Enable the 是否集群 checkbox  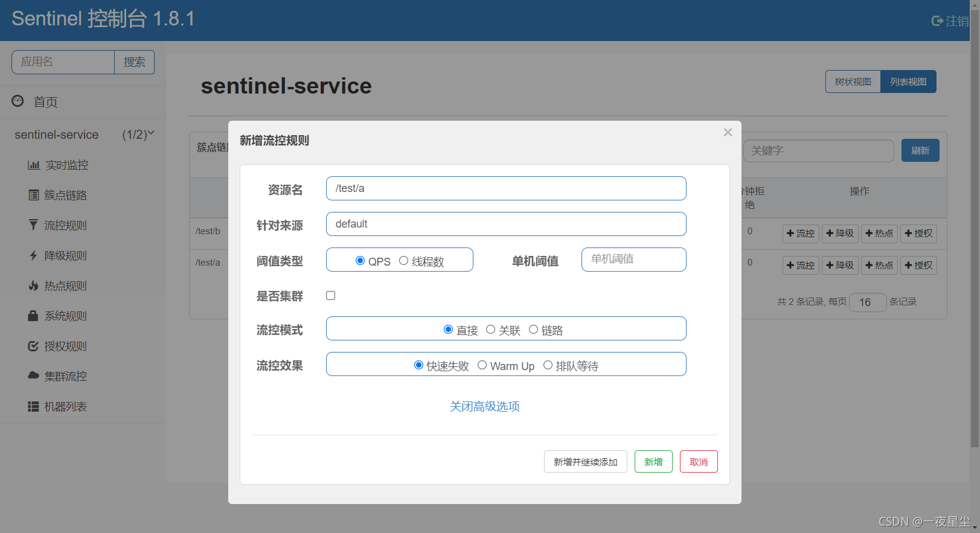[330, 295]
